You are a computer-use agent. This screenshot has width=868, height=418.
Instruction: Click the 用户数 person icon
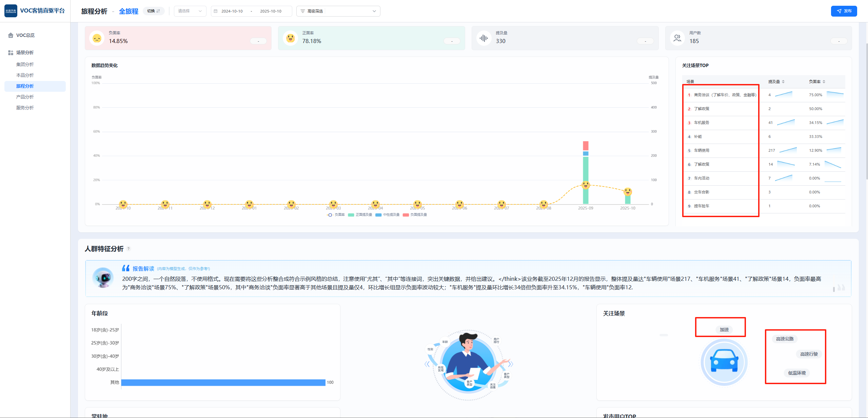[677, 38]
